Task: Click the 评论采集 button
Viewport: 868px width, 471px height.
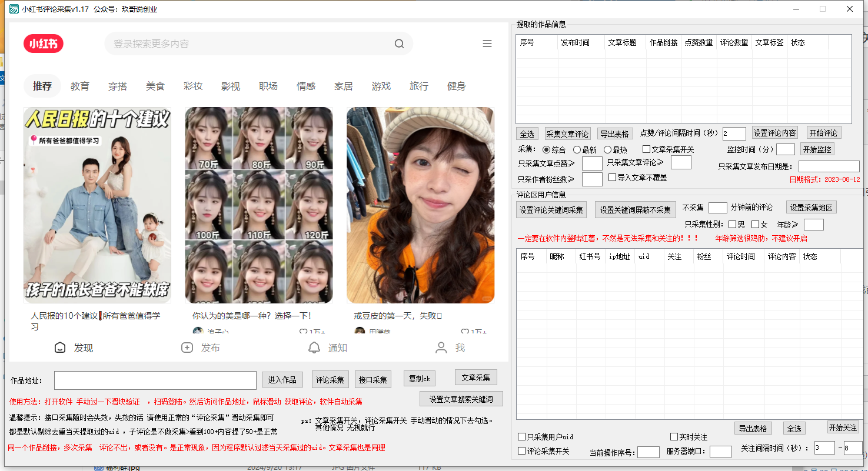Action: (330, 380)
